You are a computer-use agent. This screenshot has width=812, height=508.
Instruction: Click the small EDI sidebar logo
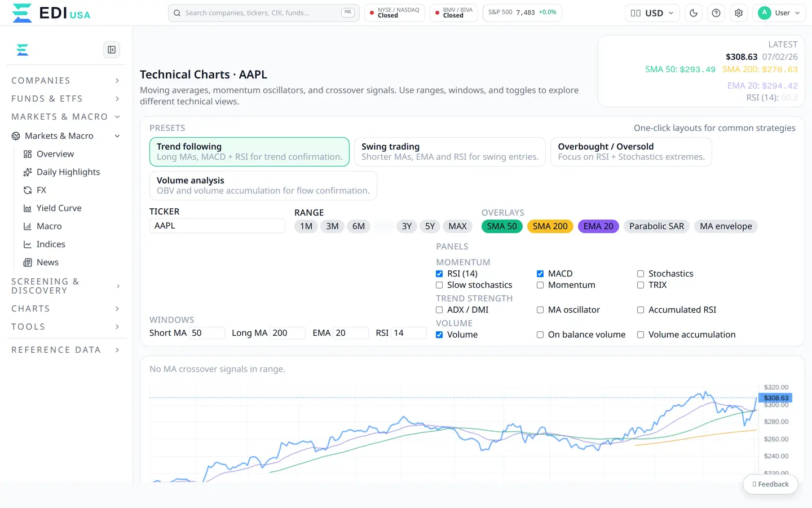coord(23,50)
